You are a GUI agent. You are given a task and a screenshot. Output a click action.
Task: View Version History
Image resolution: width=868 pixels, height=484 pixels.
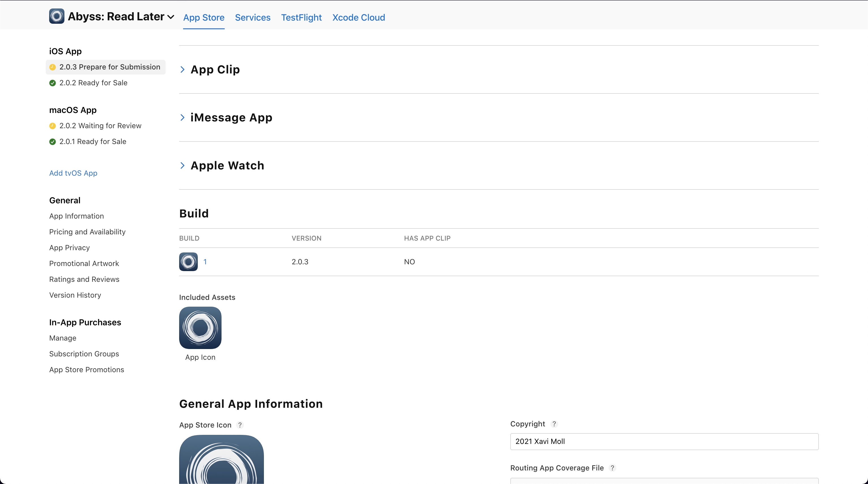click(x=75, y=295)
